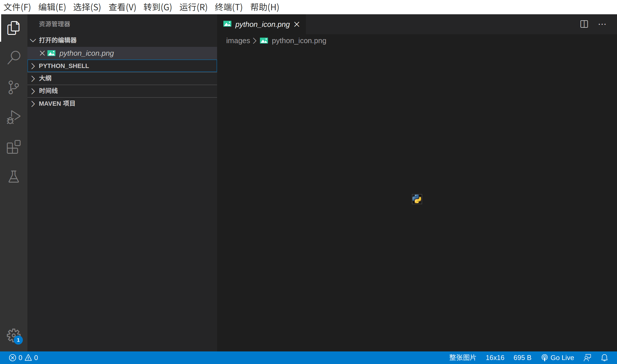Open the Explorer view in activity bar

13,28
